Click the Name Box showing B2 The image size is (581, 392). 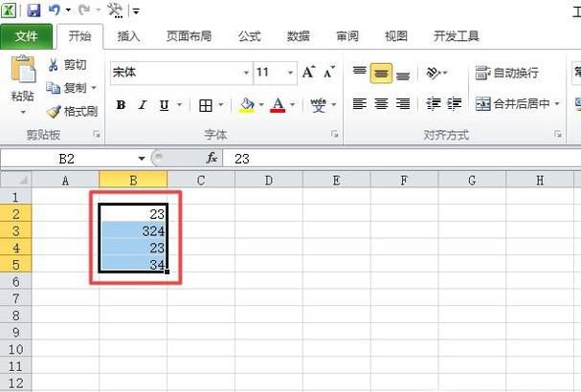[69, 159]
